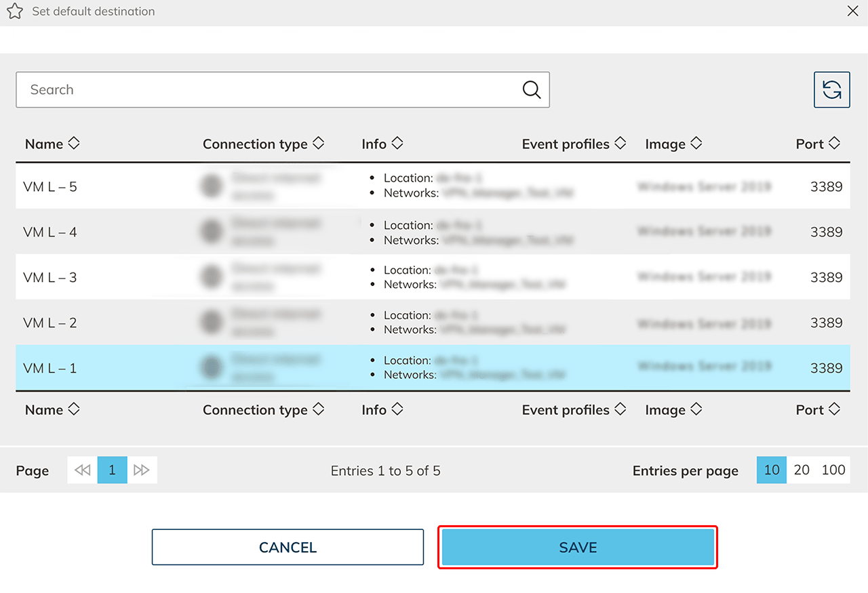
Task: Sort by Connection type in top header
Action: click(318, 144)
